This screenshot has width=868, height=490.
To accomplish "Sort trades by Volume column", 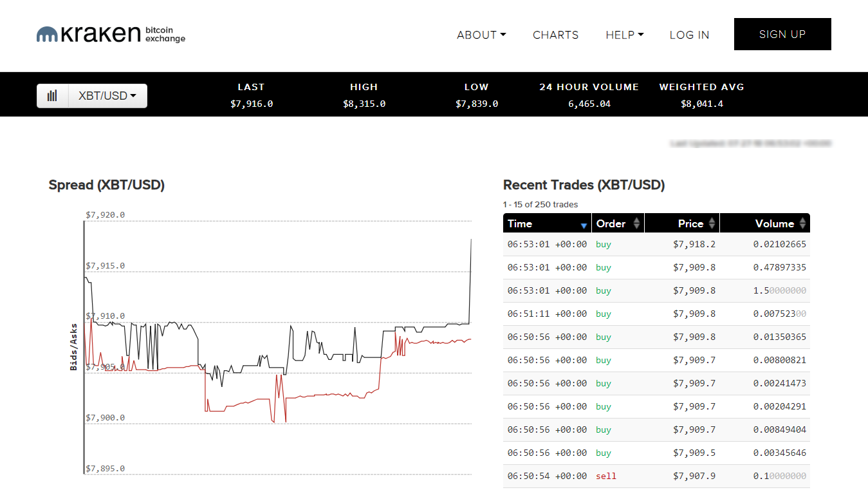I will tap(765, 223).
